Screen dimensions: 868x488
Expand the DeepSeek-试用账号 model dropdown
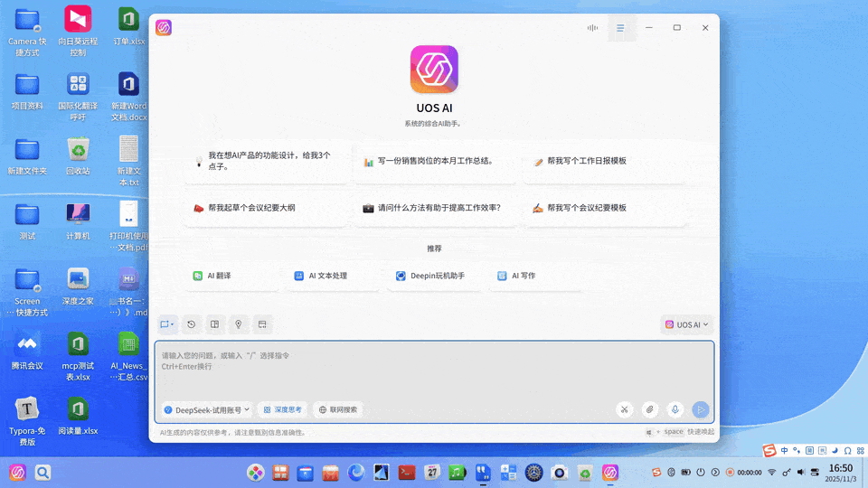tap(207, 410)
